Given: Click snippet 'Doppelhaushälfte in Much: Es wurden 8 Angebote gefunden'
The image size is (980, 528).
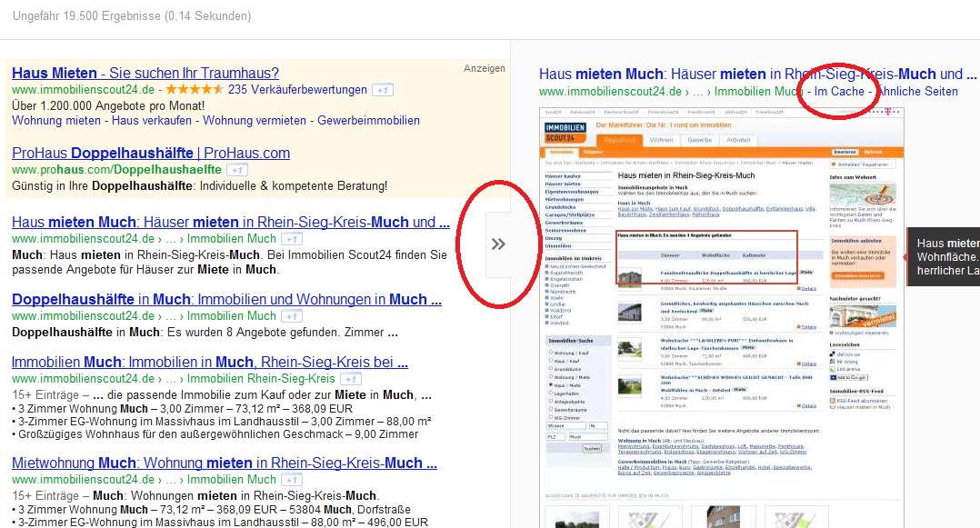Looking at the screenshot, I should 205,333.
